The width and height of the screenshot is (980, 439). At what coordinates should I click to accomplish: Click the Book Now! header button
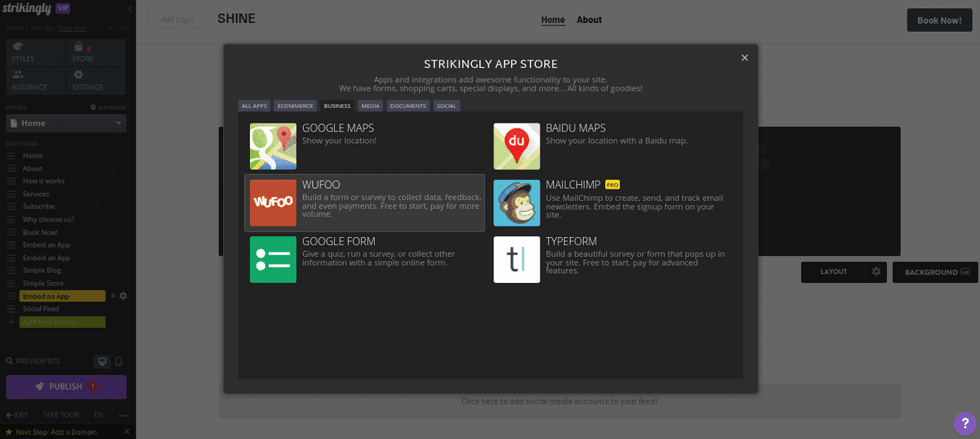pos(939,20)
